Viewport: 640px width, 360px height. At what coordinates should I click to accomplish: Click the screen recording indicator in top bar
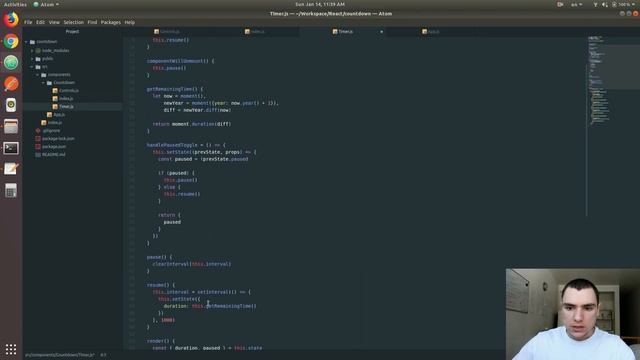point(560,4)
